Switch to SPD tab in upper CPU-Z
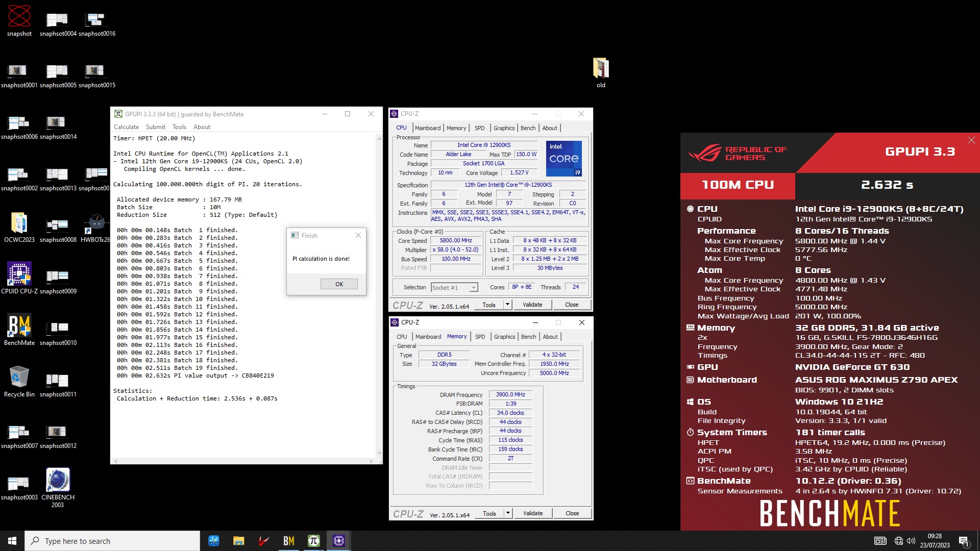 (x=480, y=128)
